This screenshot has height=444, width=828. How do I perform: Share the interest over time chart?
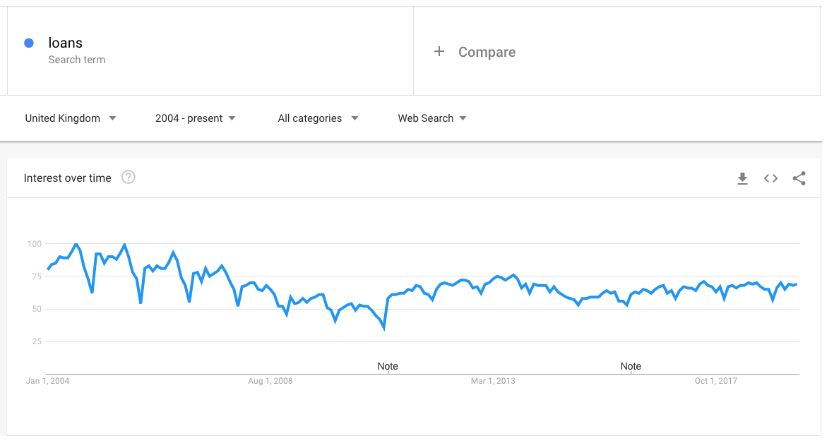[x=799, y=178]
